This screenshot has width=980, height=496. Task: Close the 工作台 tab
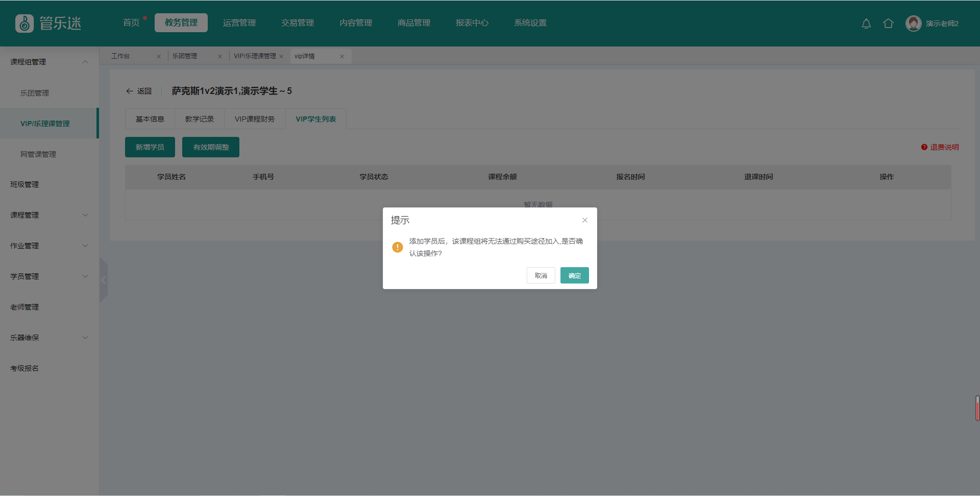(x=159, y=56)
